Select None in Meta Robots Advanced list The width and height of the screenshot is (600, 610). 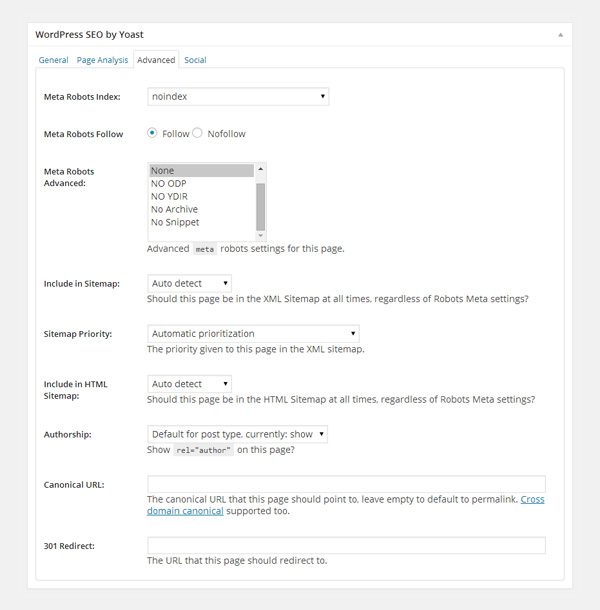pos(202,170)
